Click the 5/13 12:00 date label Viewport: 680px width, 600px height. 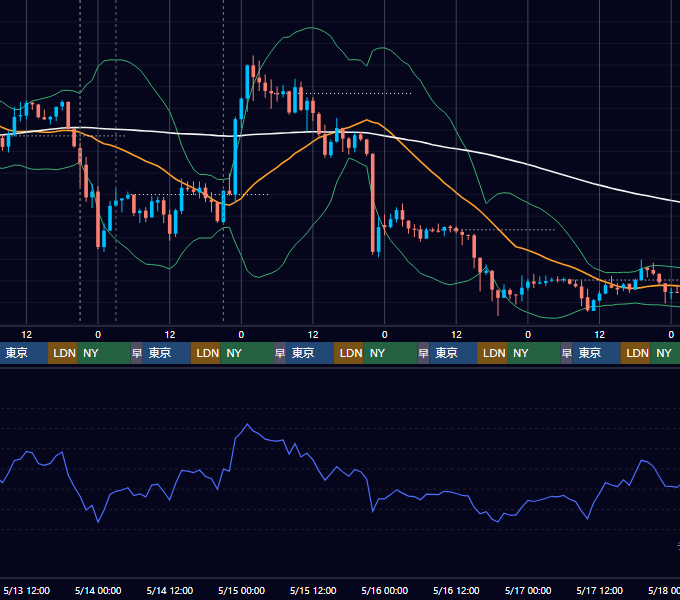[26, 590]
